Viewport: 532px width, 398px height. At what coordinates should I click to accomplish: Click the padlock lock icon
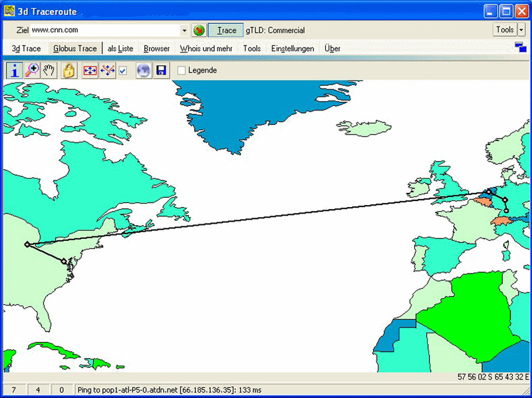click(69, 71)
